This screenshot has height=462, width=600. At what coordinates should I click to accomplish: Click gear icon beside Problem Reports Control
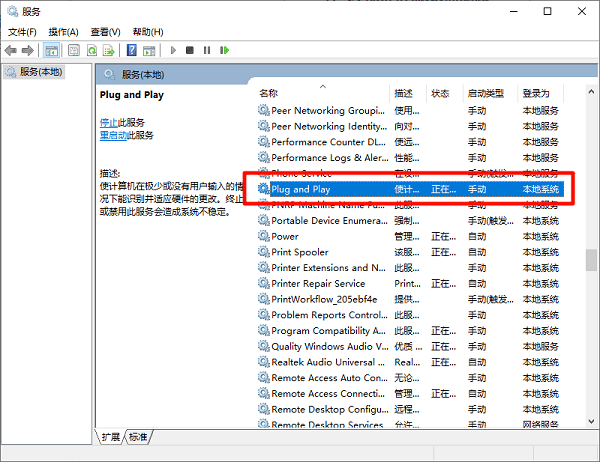pyautogui.click(x=264, y=315)
